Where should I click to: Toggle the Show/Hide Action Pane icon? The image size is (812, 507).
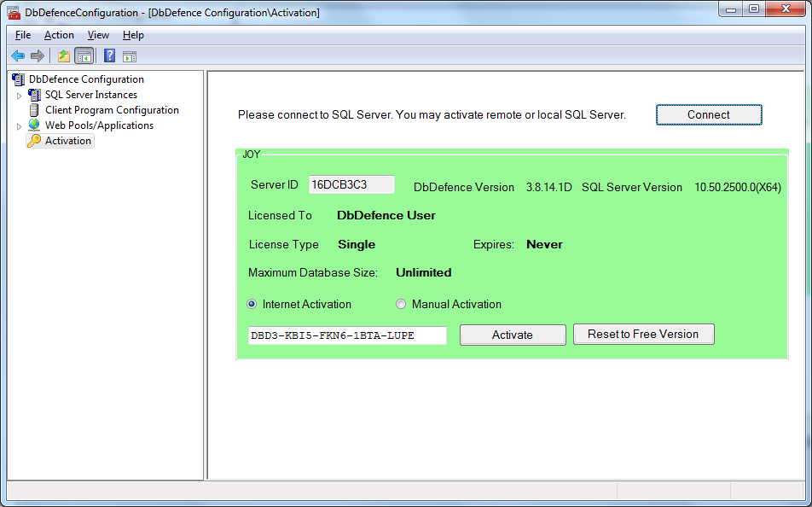(x=129, y=56)
